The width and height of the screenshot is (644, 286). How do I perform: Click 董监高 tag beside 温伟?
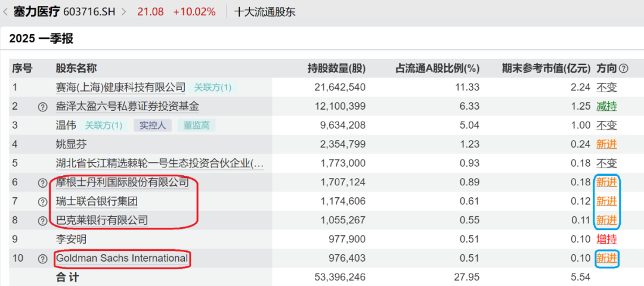coord(196,126)
